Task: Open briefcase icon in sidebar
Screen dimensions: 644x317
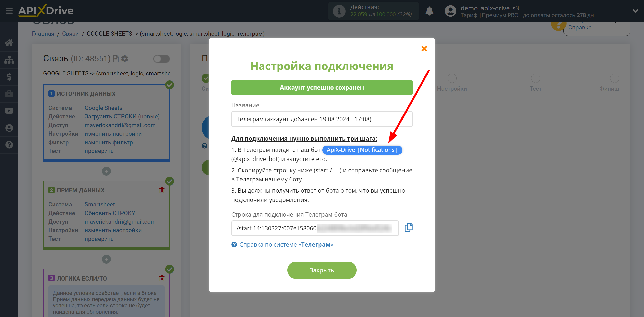Action: (x=9, y=94)
